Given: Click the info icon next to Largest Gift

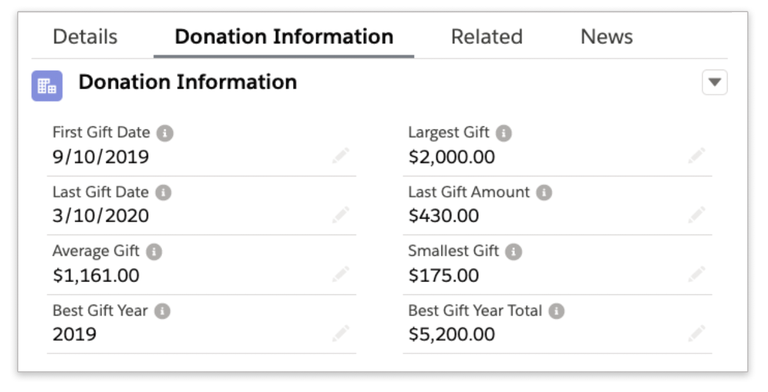Looking at the screenshot, I should tap(504, 133).
